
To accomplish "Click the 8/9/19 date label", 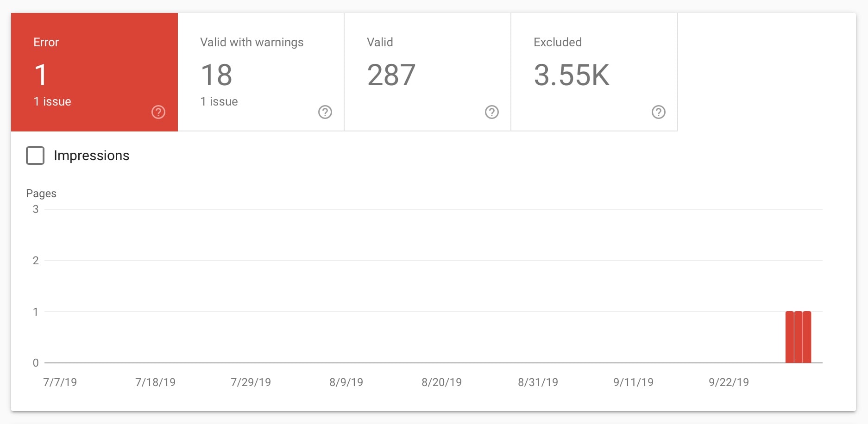I will click(x=346, y=382).
